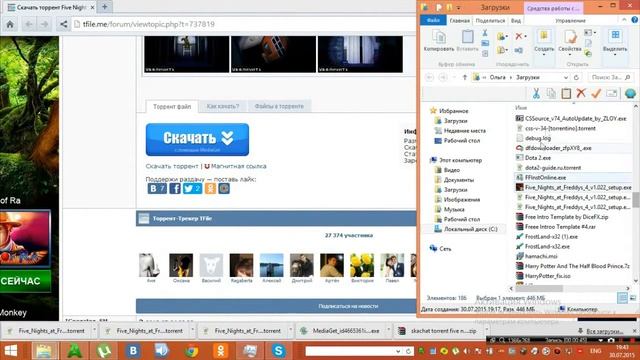Click Подписаться на новости button
The height and width of the screenshot is (360, 640).
(x=348, y=306)
